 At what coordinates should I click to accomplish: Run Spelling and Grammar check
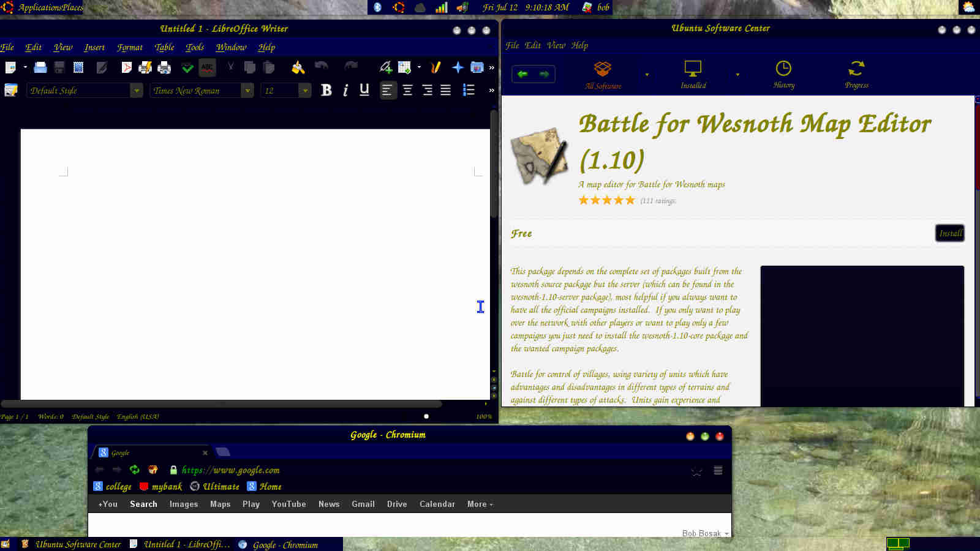(187, 67)
